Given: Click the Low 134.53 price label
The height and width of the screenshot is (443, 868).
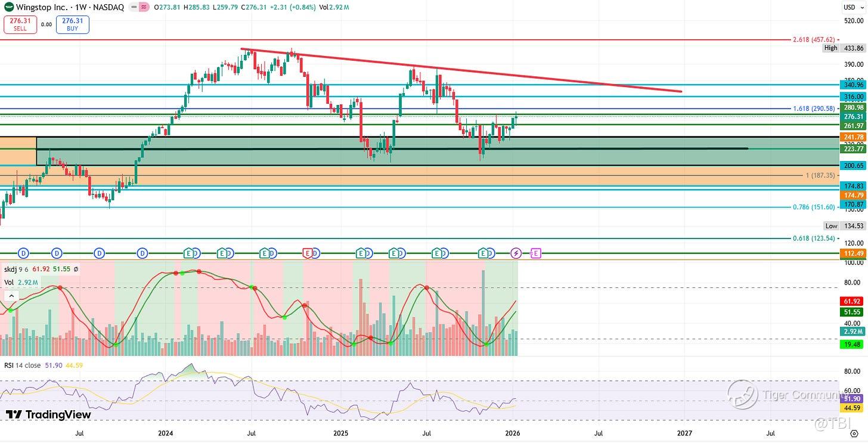Looking at the screenshot, I should pos(844,226).
